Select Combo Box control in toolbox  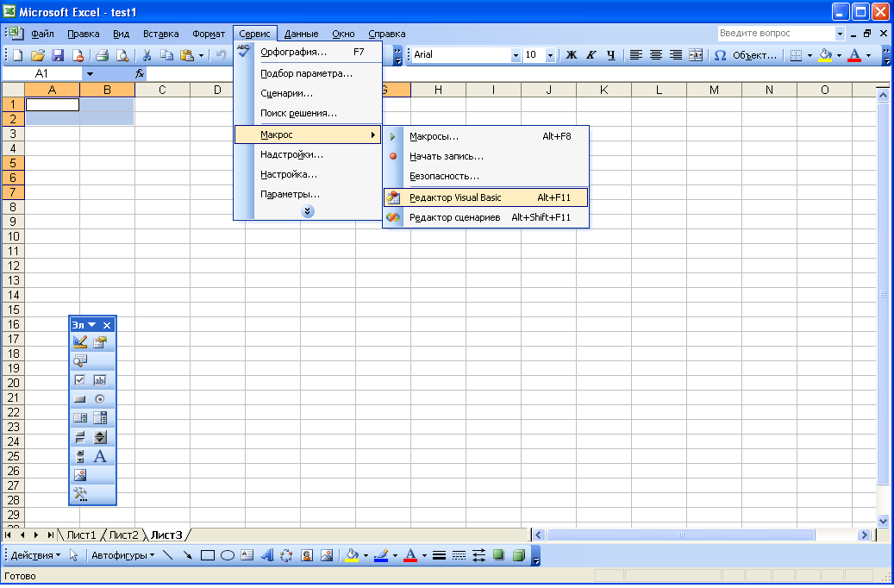[x=100, y=418]
